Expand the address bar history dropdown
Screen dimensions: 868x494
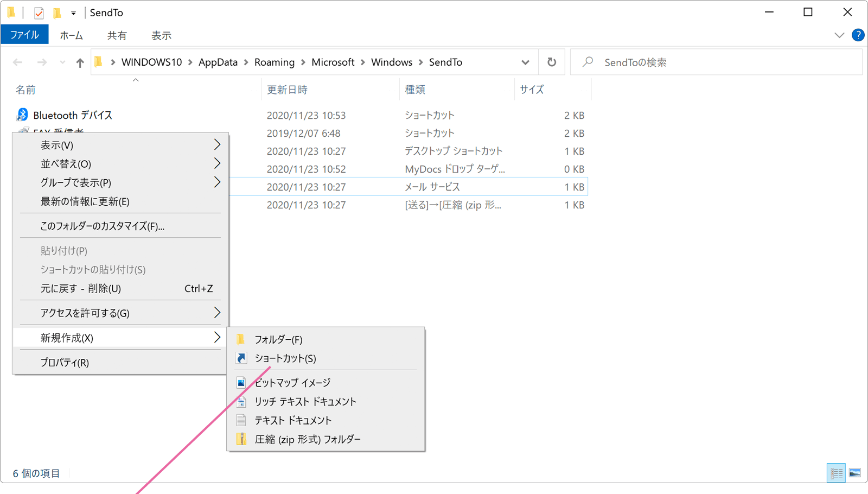[525, 62]
